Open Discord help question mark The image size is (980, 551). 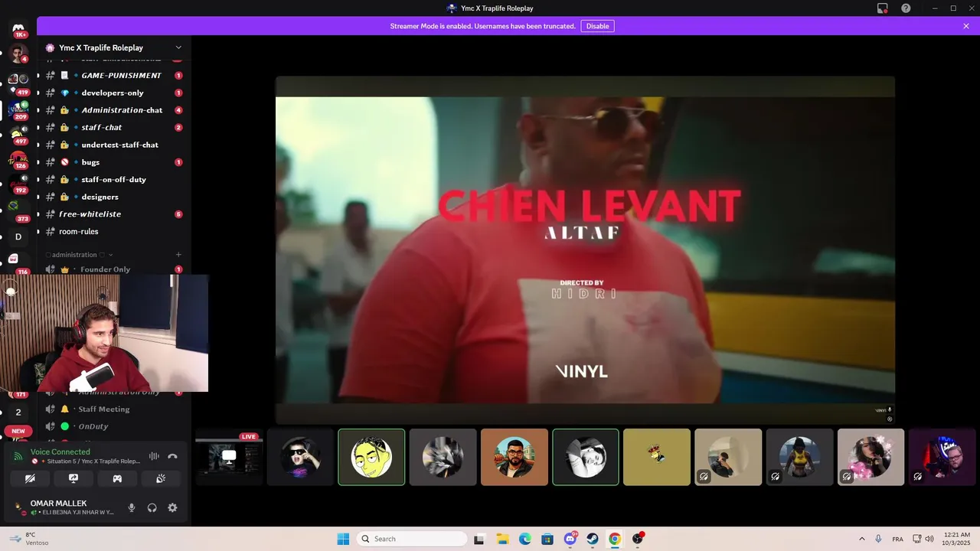[x=906, y=8]
